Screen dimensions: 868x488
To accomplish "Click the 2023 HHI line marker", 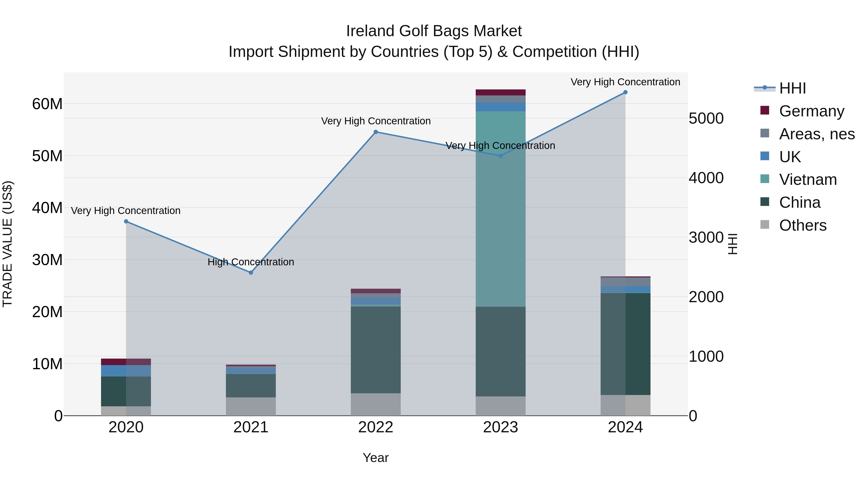I will tap(500, 156).
